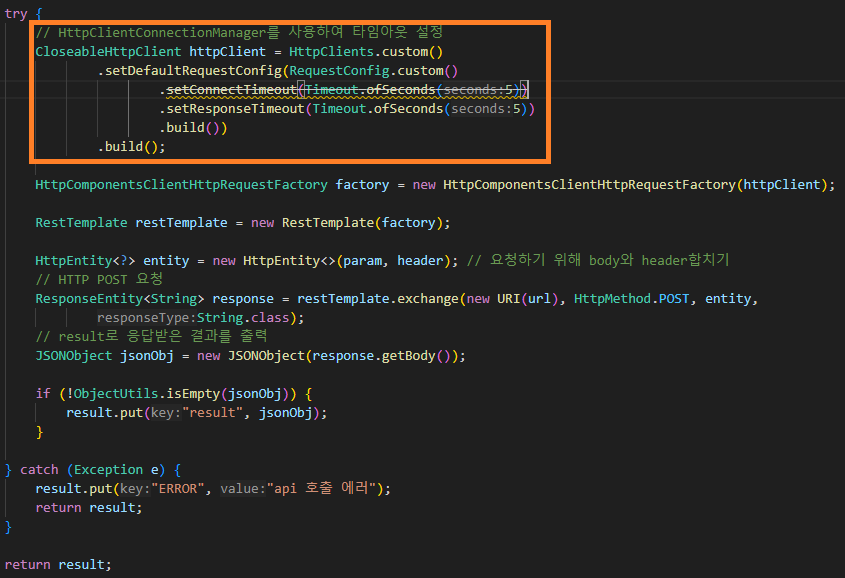Viewport: 845px width, 578px height.
Task: Click 'POST' constant in HttpMethod.POST
Action: (674, 299)
